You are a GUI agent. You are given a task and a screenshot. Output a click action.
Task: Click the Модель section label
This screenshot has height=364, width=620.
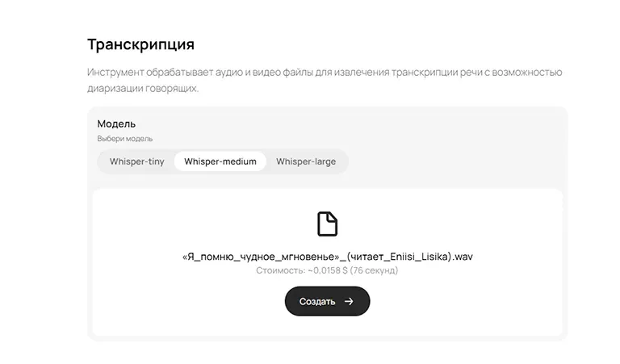pos(116,123)
